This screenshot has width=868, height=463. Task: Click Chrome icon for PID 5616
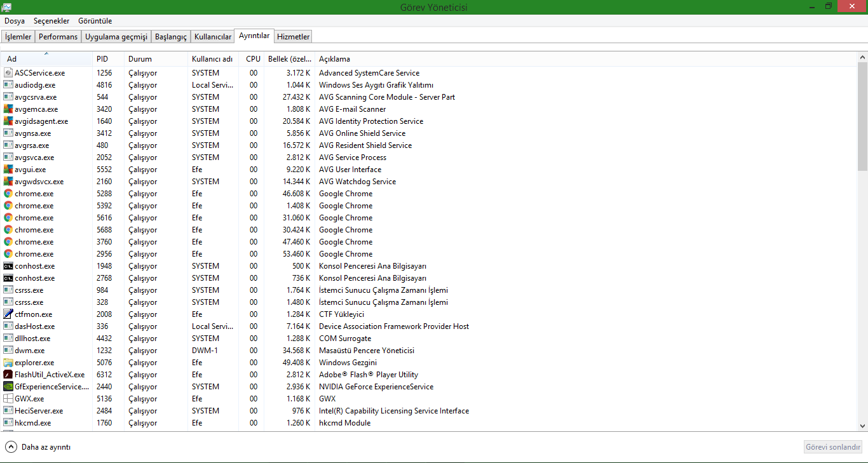click(x=8, y=218)
